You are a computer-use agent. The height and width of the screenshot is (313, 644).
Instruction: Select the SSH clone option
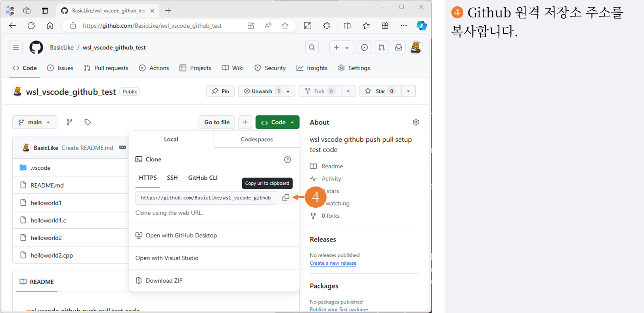point(172,178)
